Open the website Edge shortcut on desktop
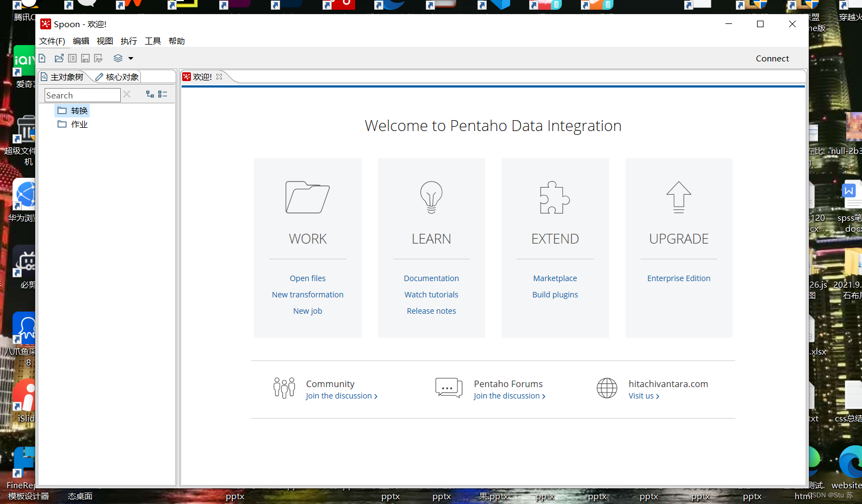Viewport: 862px width, 504px height. tap(848, 468)
